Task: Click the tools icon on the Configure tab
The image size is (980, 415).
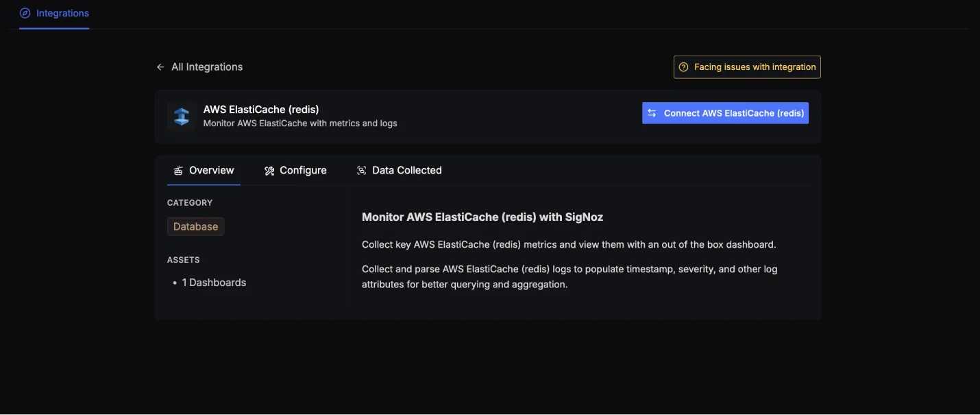Action: [269, 171]
